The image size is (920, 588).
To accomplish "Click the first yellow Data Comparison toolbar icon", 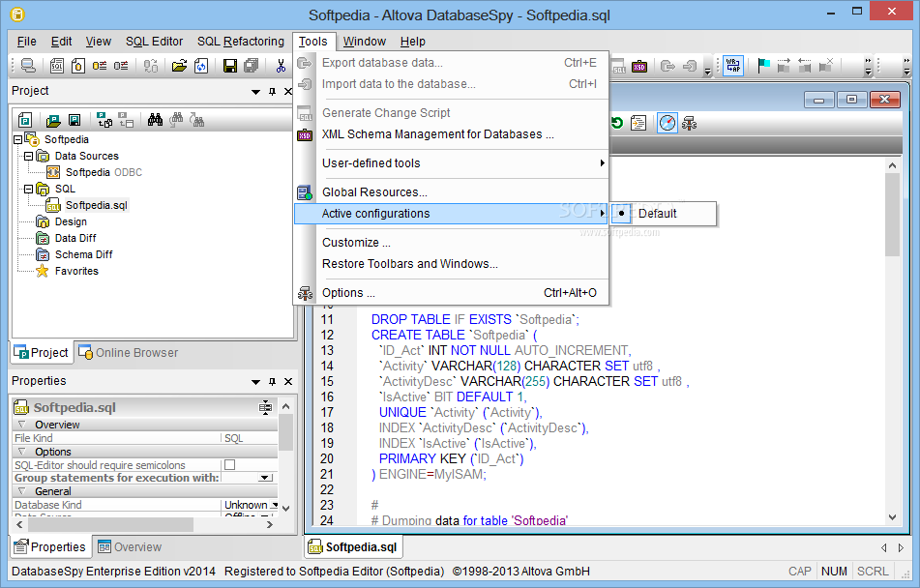I will (100, 65).
